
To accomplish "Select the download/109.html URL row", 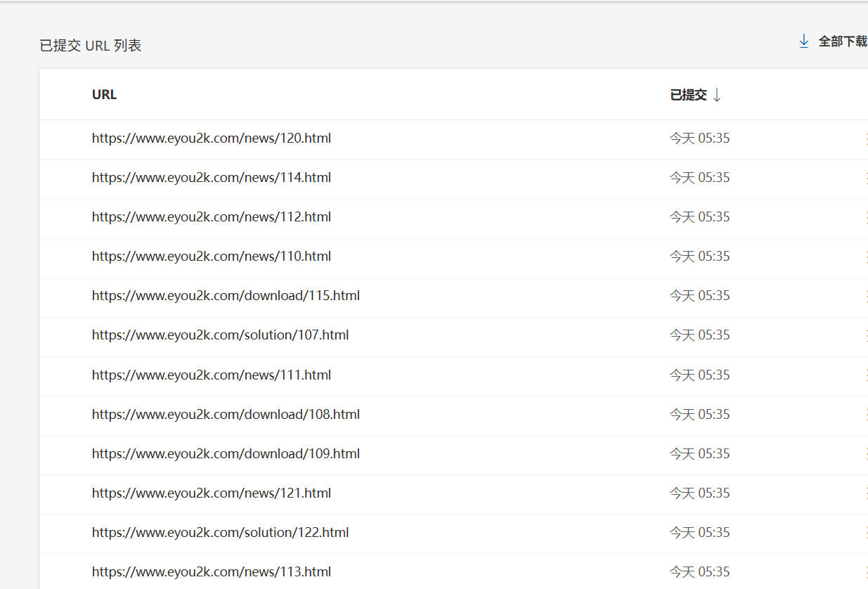I will click(x=453, y=455).
